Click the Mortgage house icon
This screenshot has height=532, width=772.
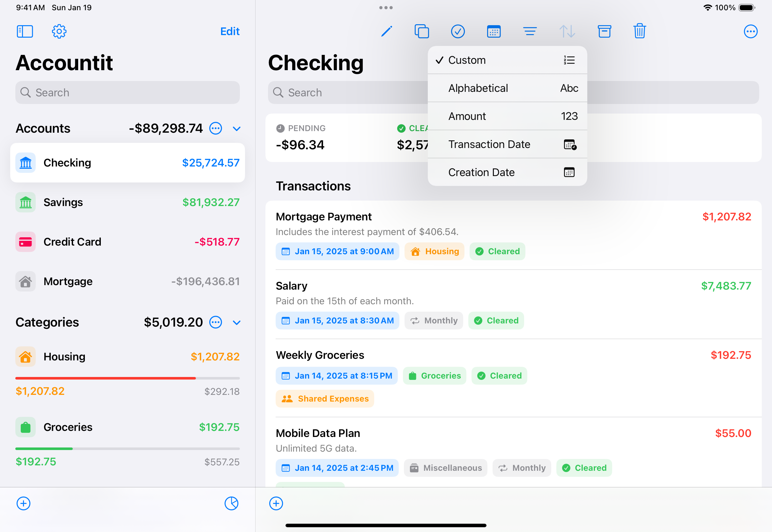tap(25, 281)
